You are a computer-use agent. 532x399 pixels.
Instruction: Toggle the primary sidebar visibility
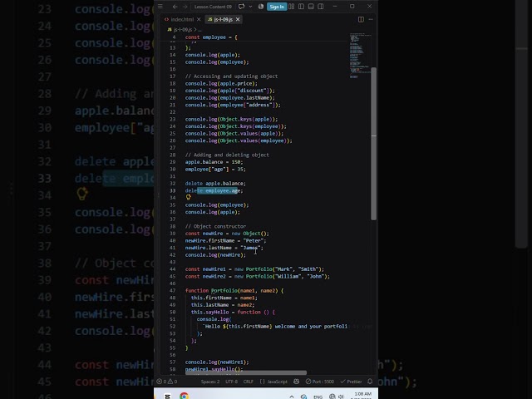[x=301, y=7]
